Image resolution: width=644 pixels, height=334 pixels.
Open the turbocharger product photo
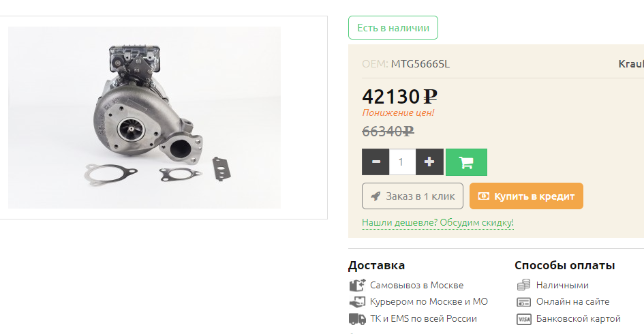click(144, 117)
